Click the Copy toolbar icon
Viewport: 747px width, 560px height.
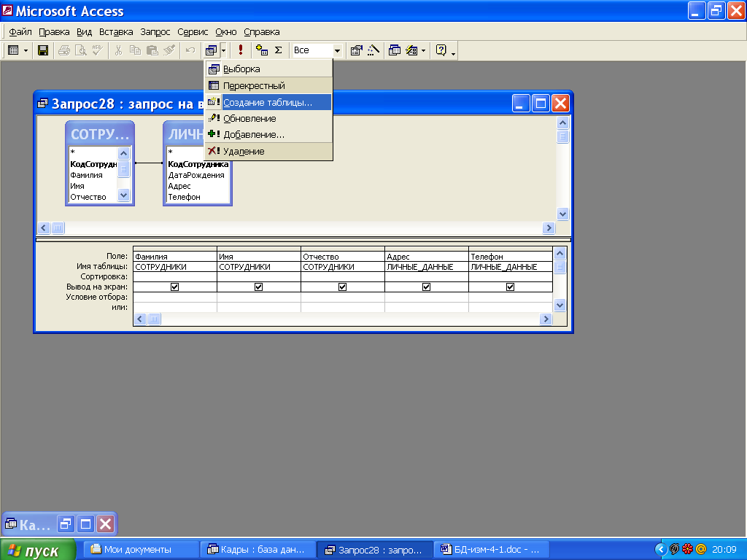click(x=135, y=50)
